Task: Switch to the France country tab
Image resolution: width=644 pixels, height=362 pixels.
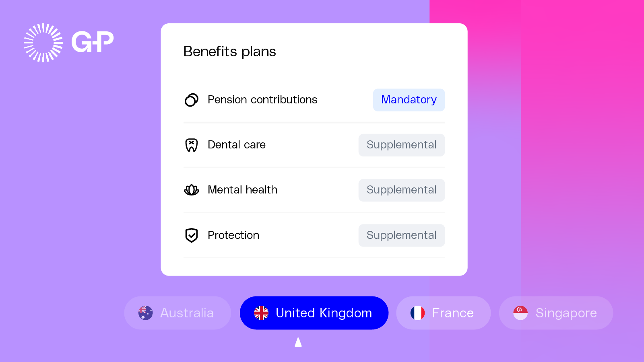Action: click(x=443, y=313)
